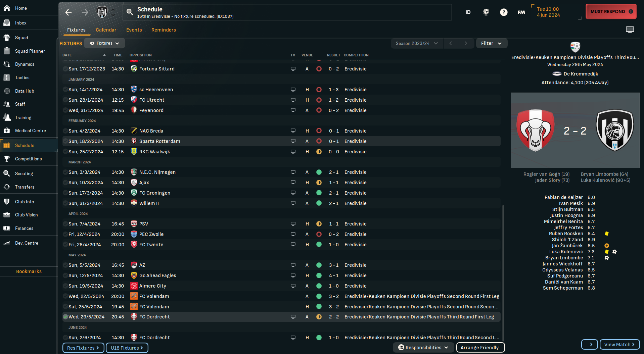644x354 pixels.
Task: Click the Schedule search field
Action: (287, 12)
